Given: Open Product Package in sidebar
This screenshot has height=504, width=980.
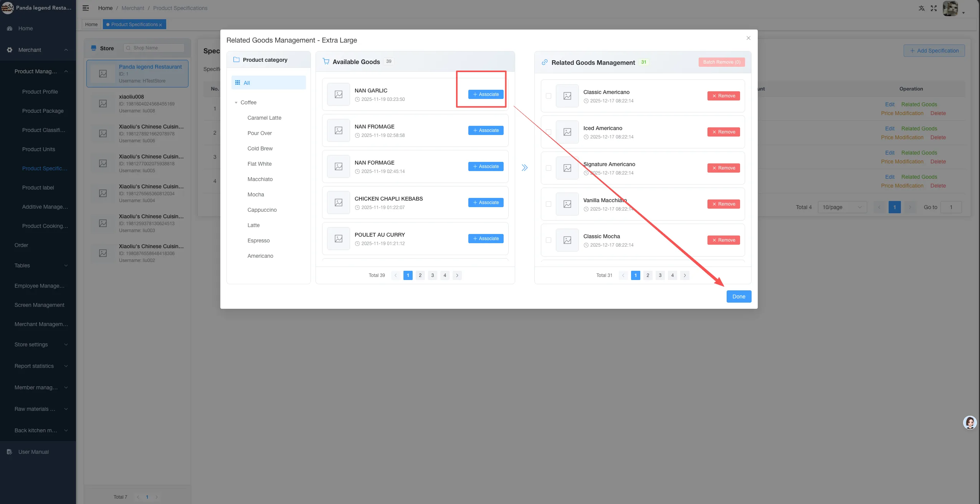Looking at the screenshot, I should click(43, 111).
